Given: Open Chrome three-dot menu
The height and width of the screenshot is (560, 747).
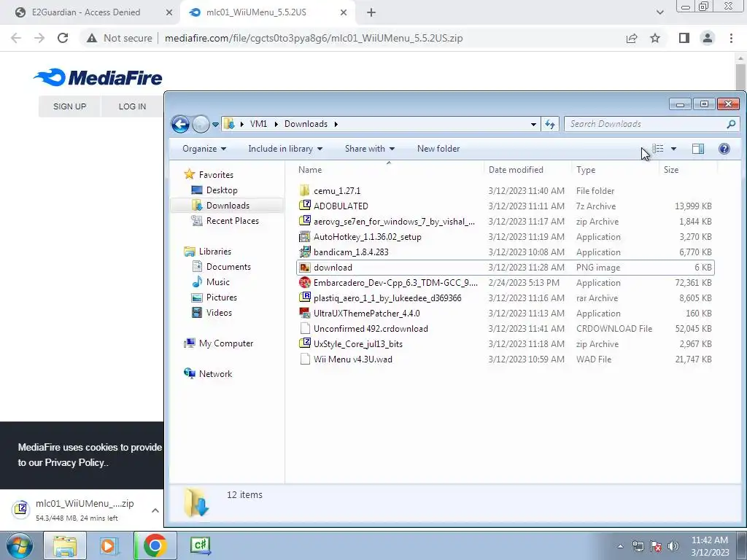Looking at the screenshot, I should point(731,38).
